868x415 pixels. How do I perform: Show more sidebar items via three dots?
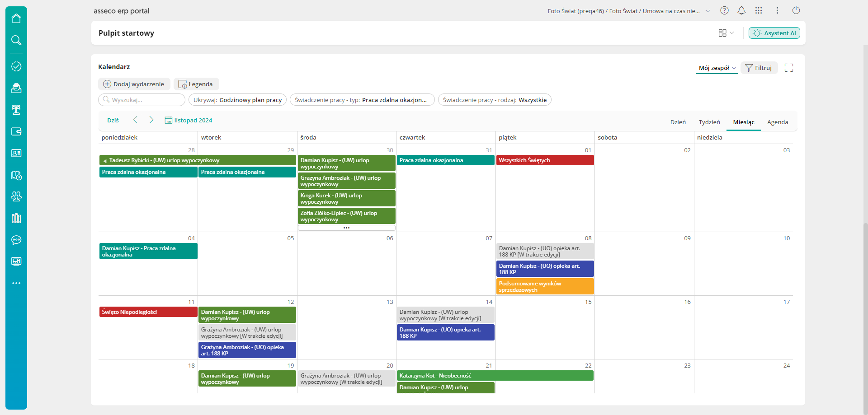[16, 283]
